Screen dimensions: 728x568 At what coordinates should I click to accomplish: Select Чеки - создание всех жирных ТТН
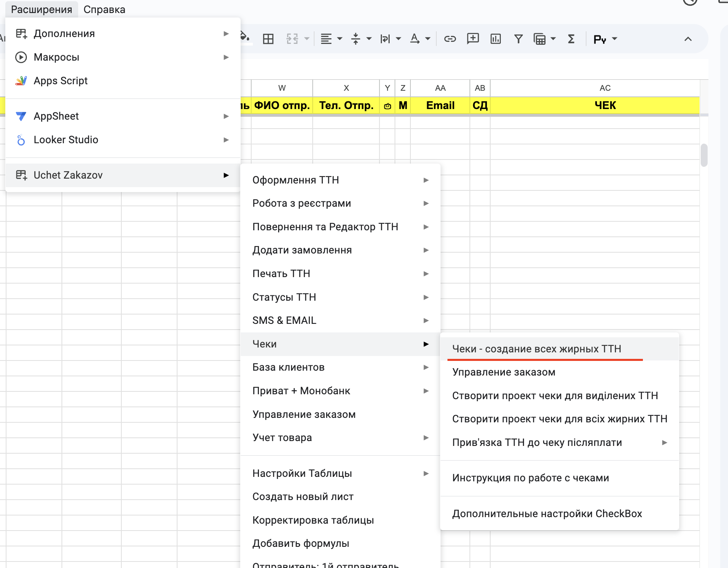pyautogui.click(x=537, y=349)
